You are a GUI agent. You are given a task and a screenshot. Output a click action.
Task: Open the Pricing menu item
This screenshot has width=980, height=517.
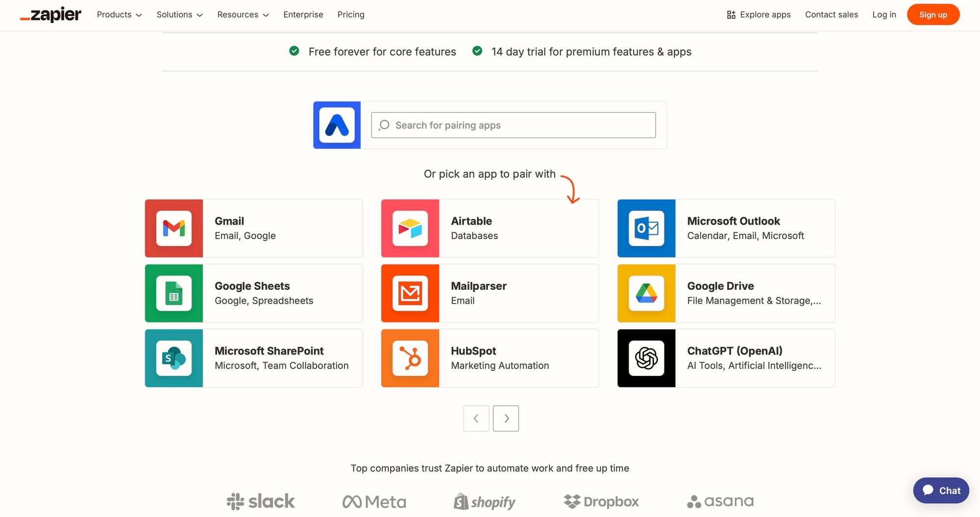(351, 15)
